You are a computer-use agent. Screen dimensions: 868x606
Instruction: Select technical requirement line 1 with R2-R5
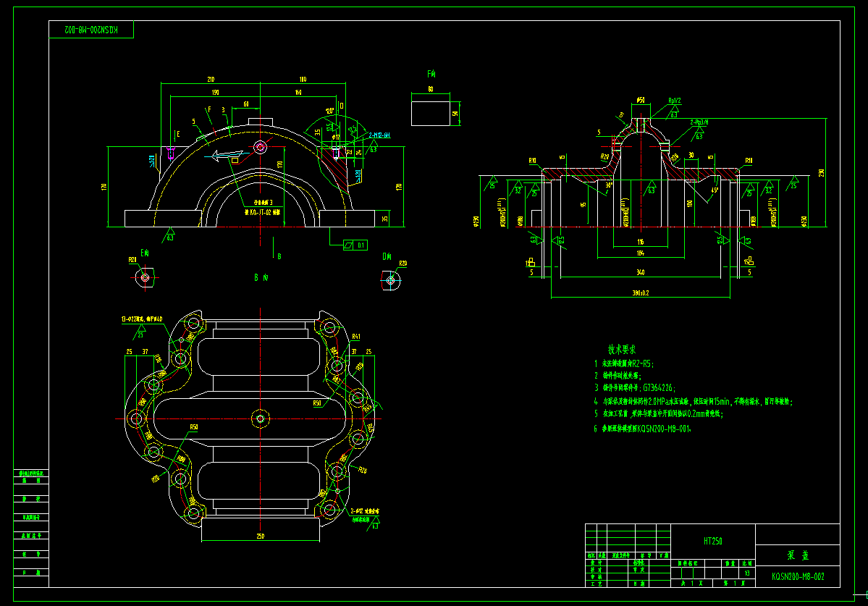click(624, 363)
